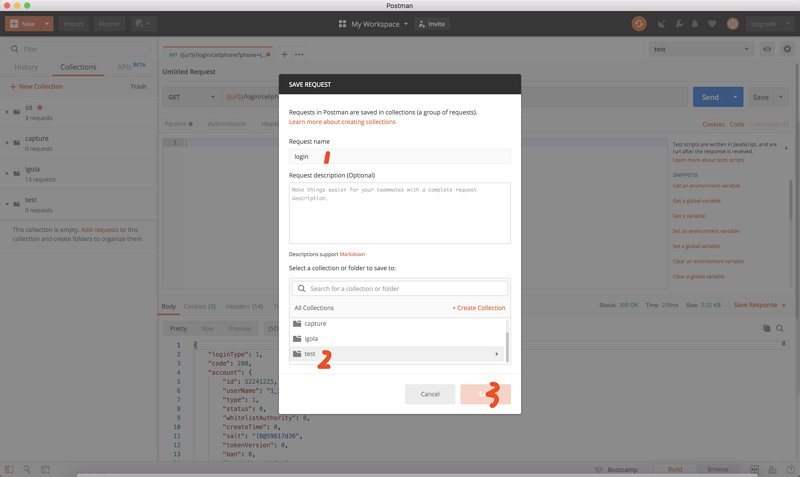Screen dimensions: 800x477
Task: Open the three-dots tab options menu
Action: 299,55
